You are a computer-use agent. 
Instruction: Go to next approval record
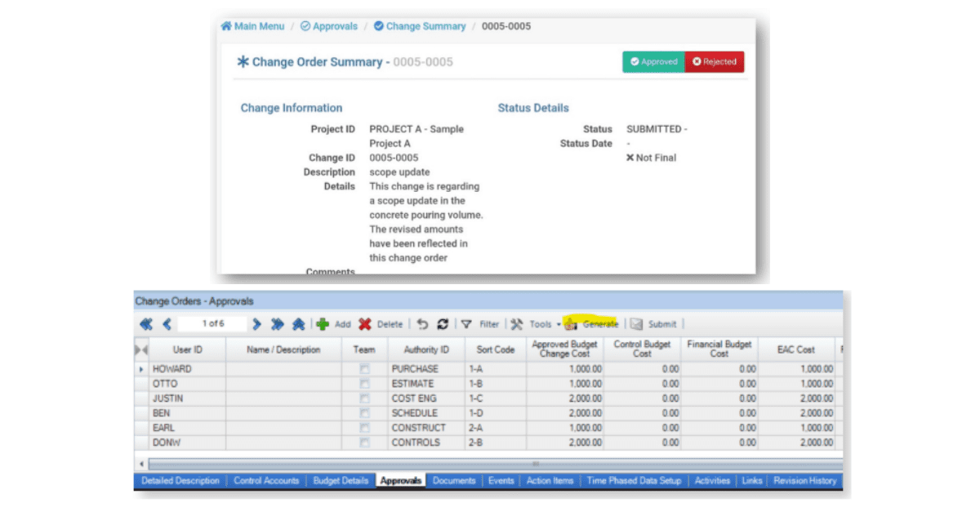257,324
